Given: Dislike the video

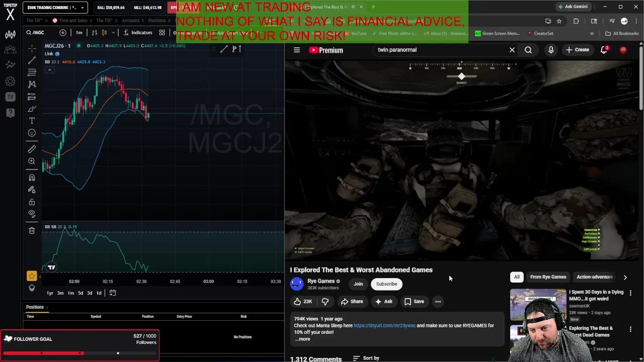Looking at the screenshot, I should pos(325,302).
